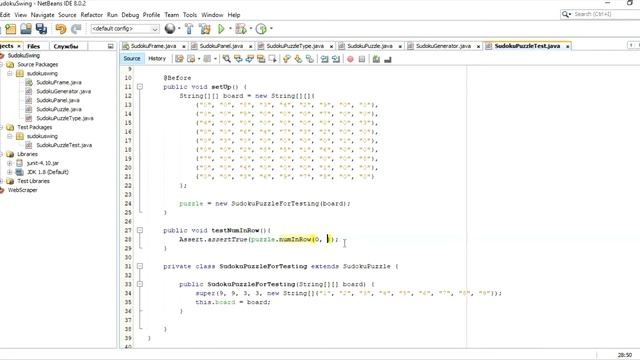
Task: Collapse the testNumInRow method fold
Action: pos(140,231)
